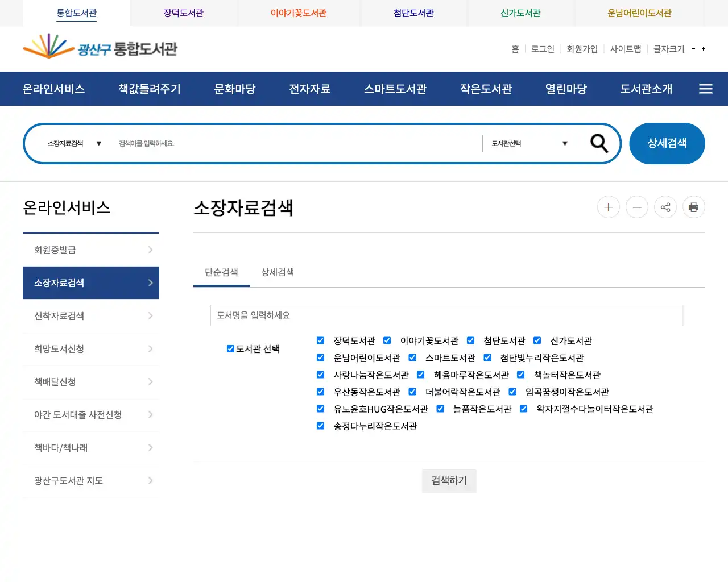Click the 로그인 link
This screenshot has width=728, height=582.
point(543,49)
